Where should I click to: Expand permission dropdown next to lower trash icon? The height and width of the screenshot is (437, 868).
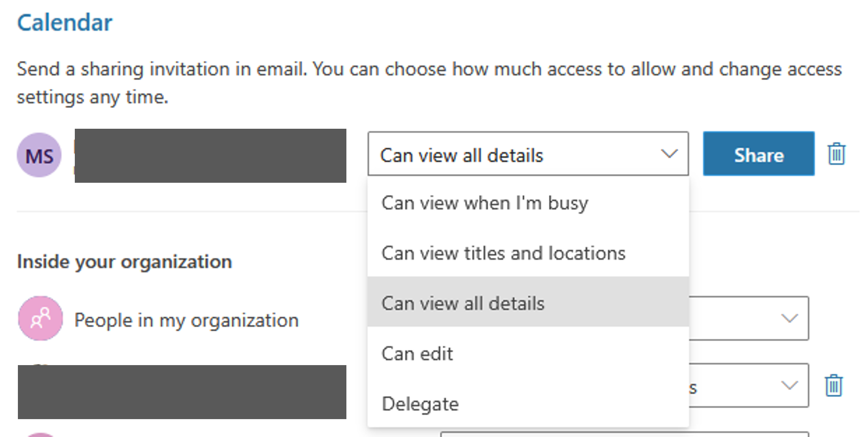[x=789, y=385]
